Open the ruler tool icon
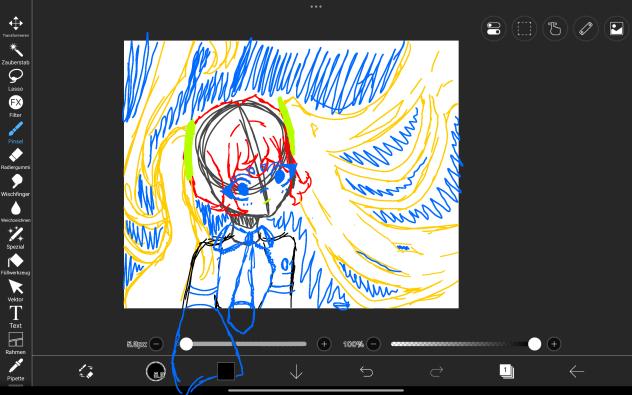Screen dimensions: 632x395 pyautogui.click(x=586, y=29)
